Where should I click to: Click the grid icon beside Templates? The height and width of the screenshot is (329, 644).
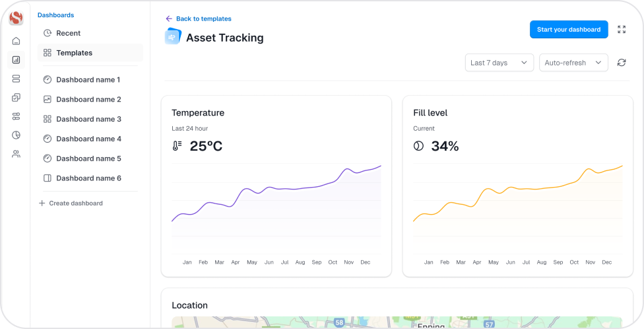(x=48, y=53)
